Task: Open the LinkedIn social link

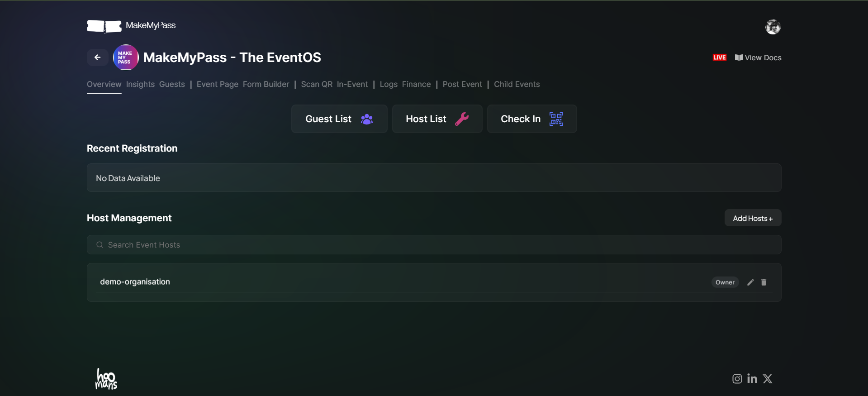Action: click(x=752, y=379)
